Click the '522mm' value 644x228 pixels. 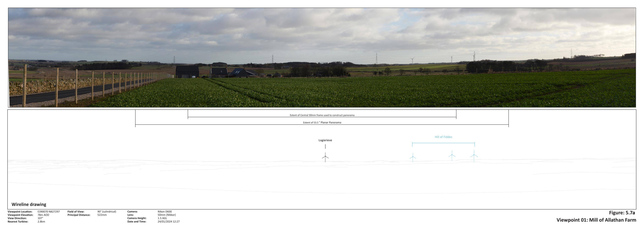tap(102, 215)
